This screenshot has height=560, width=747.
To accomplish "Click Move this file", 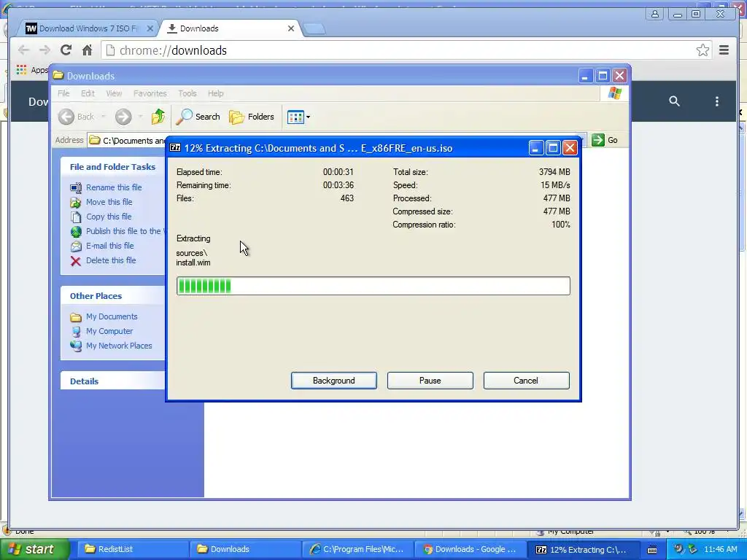I will tap(109, 202).
